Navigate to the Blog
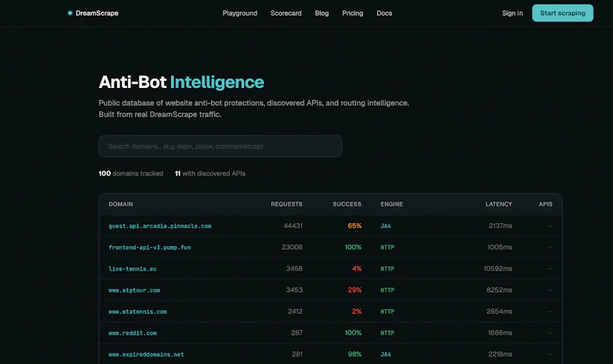This screenshot has width=613, height=364. coord(322,13)
